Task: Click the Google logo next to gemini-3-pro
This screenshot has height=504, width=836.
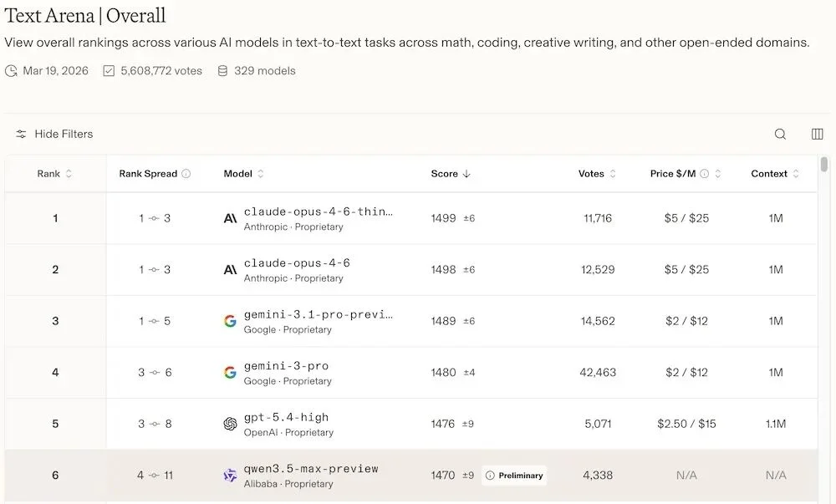Action: tap(230, 373)
